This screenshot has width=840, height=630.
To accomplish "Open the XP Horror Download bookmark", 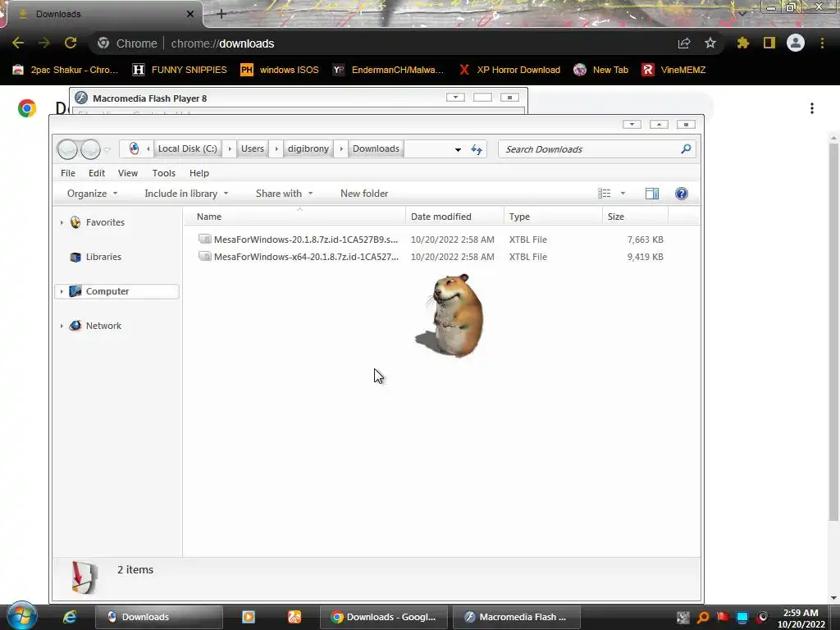I will coord(509,70).
